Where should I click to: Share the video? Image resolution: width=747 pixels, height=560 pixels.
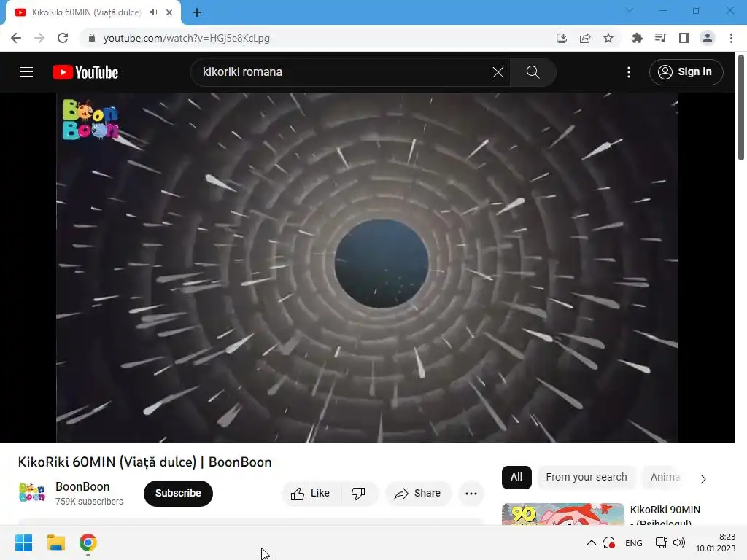pos(417,494)
